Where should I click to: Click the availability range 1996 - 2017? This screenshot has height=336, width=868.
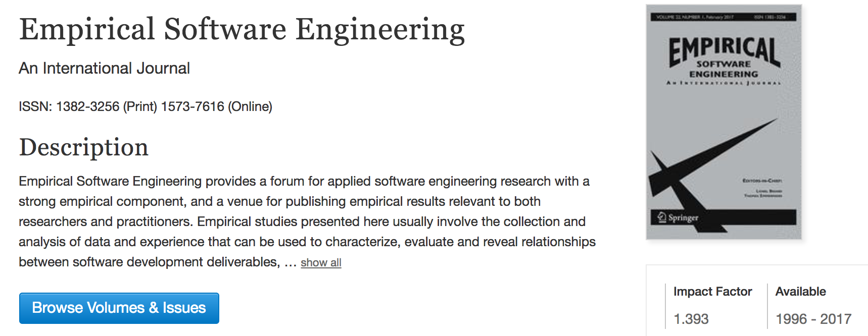[x=813, y=319]
